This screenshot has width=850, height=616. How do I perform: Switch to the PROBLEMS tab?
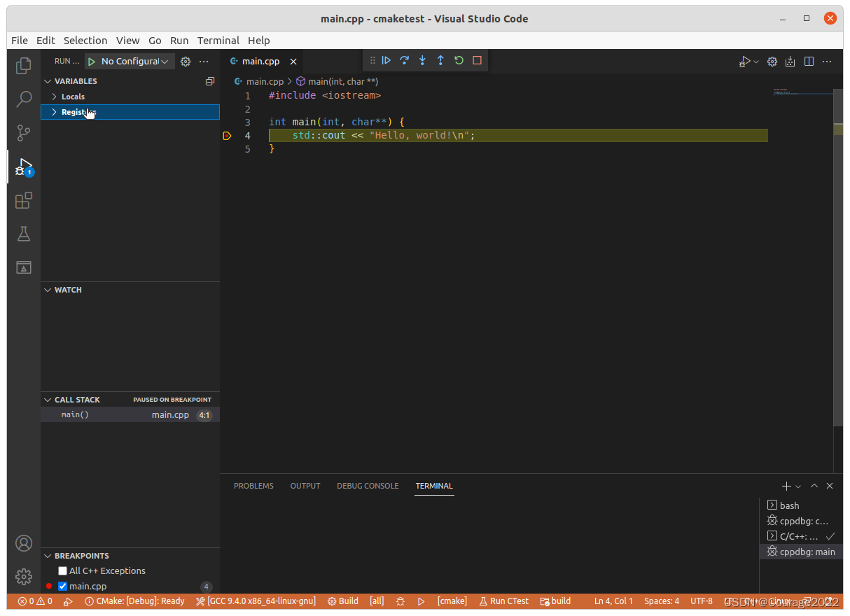click(253, 486)
